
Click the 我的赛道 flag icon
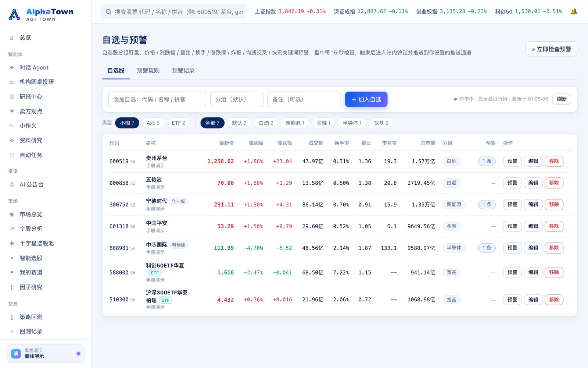point(12,272)
